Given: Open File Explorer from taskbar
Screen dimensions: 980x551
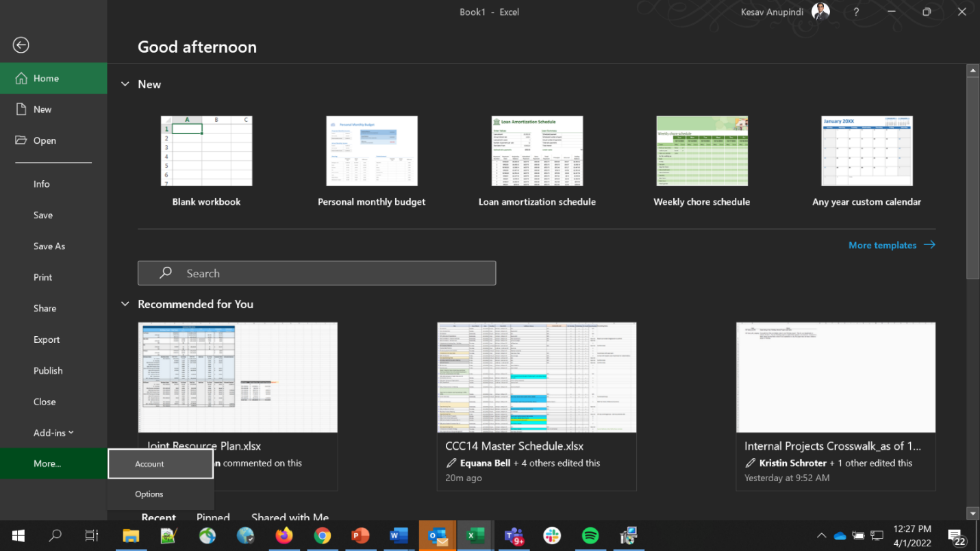Looking at the screenshot, I should click(x=130, y=536).
